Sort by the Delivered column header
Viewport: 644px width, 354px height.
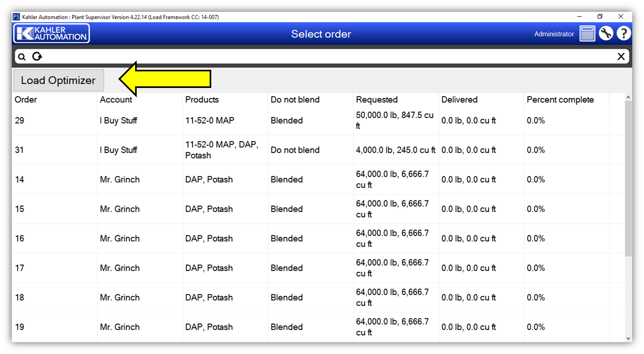pyautogui.click(x=459, y=100)
